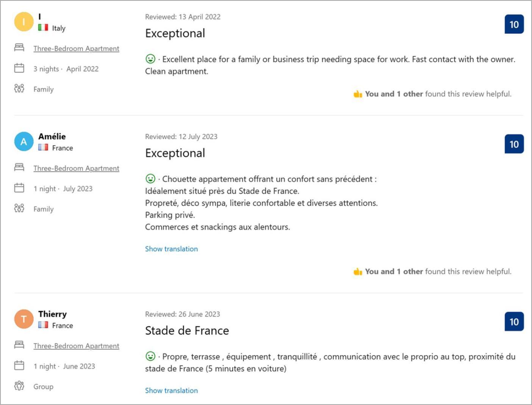Open Three-Bedroom Apartment link in Italy review
Viewport: 532px width, 405px height.
76,49
